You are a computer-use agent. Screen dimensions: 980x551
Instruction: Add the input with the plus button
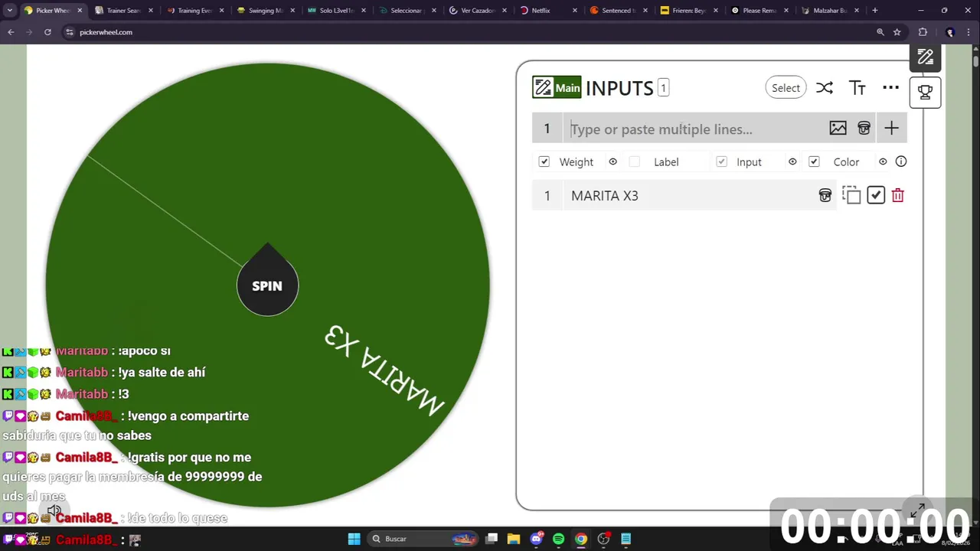point(891,129)
